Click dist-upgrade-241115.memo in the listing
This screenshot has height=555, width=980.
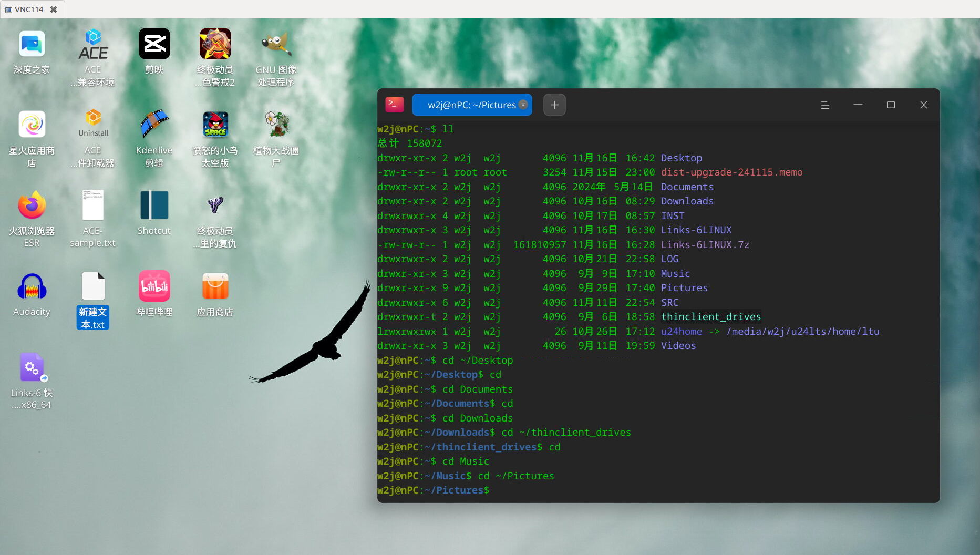coord(731,172)
